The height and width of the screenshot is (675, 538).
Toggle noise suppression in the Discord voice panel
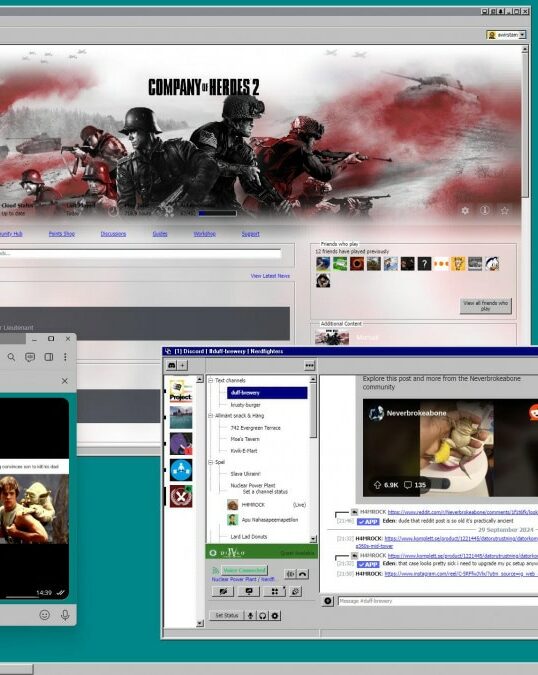click(291, 574)
